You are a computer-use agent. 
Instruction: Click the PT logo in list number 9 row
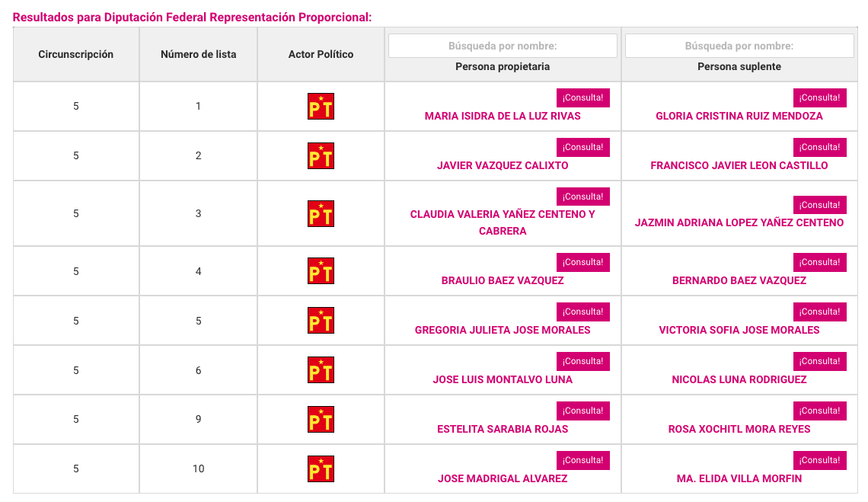click(x=321, y=420)
